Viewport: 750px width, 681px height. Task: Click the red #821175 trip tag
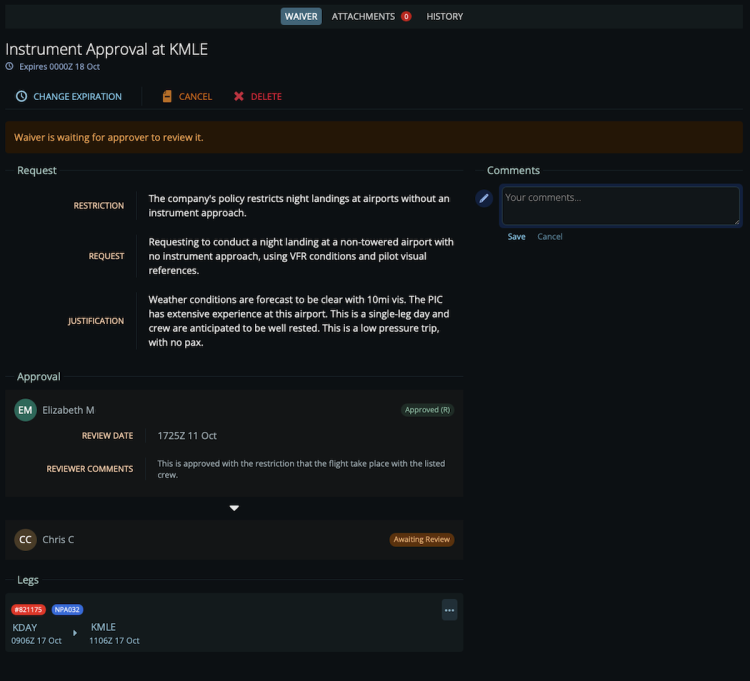pos(28,609)
